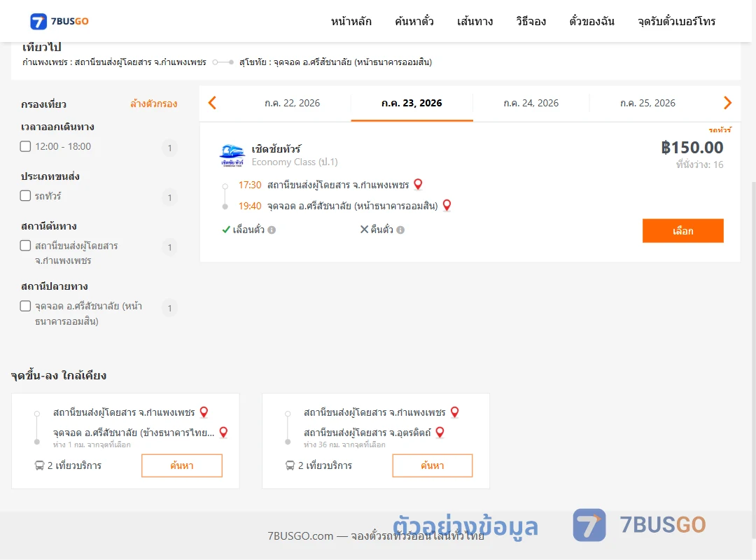Click the 17:30 departure time

click(x=250, y=185)
